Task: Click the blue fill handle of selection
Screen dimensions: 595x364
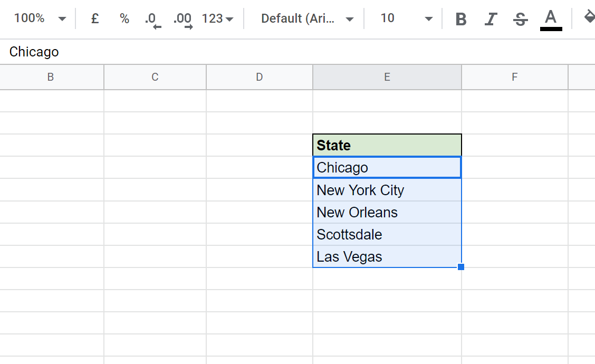Action: click(x=461, y=267)
